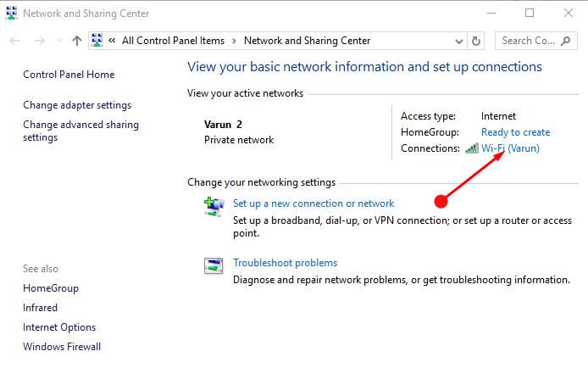Screen dimensions: 588x368
Task: Click the new connection setup icon
Action: click(x=214, y=207)
